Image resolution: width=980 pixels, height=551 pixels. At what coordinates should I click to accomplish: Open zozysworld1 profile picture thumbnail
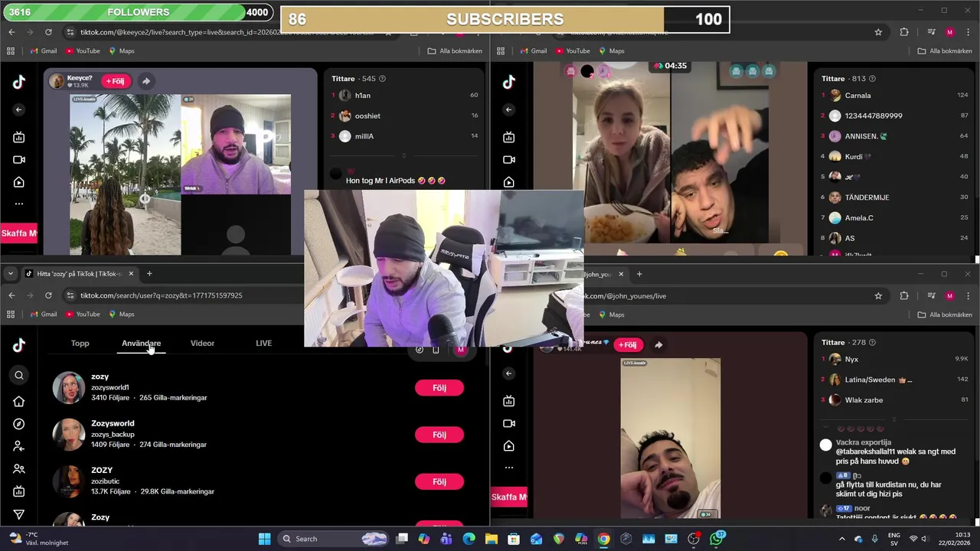[68, 388]
